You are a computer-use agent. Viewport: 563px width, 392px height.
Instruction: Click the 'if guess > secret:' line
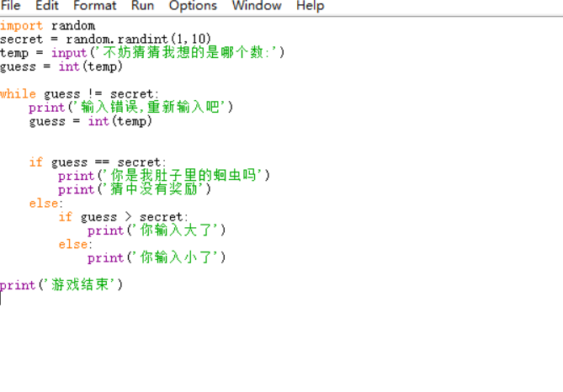(x=124, y=217)
